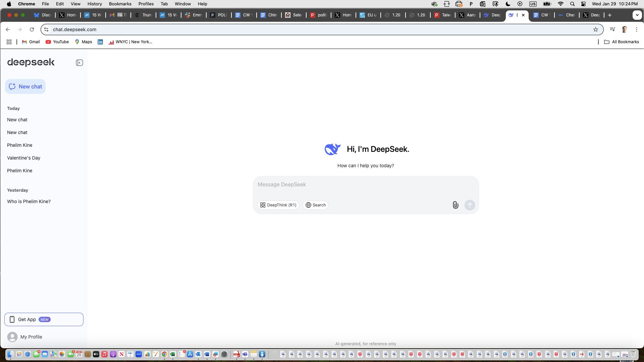Open Launchpad from the Dock

point(19,354)
